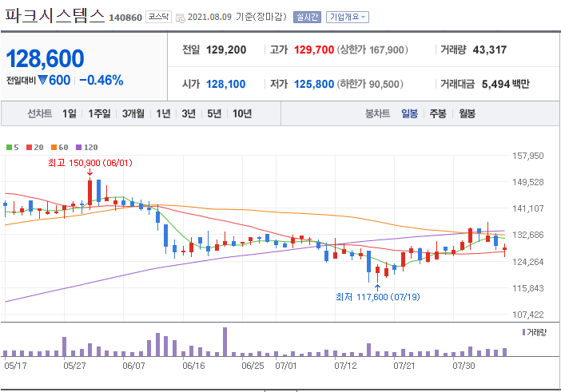Select the 10년 line chart period
The height and width of the screenshot is (392, 561).
pos(242,113)
